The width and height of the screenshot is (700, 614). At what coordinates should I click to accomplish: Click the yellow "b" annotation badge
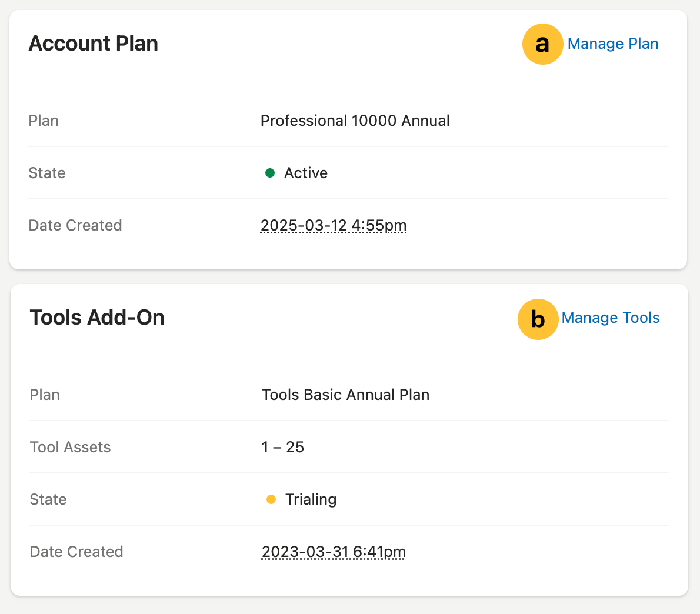click(538, 319)
